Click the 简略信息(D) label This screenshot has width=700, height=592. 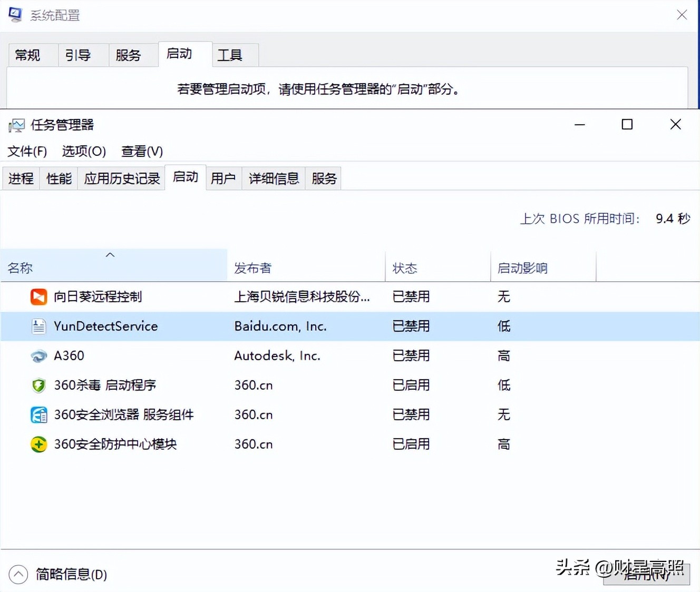[71, 574]
